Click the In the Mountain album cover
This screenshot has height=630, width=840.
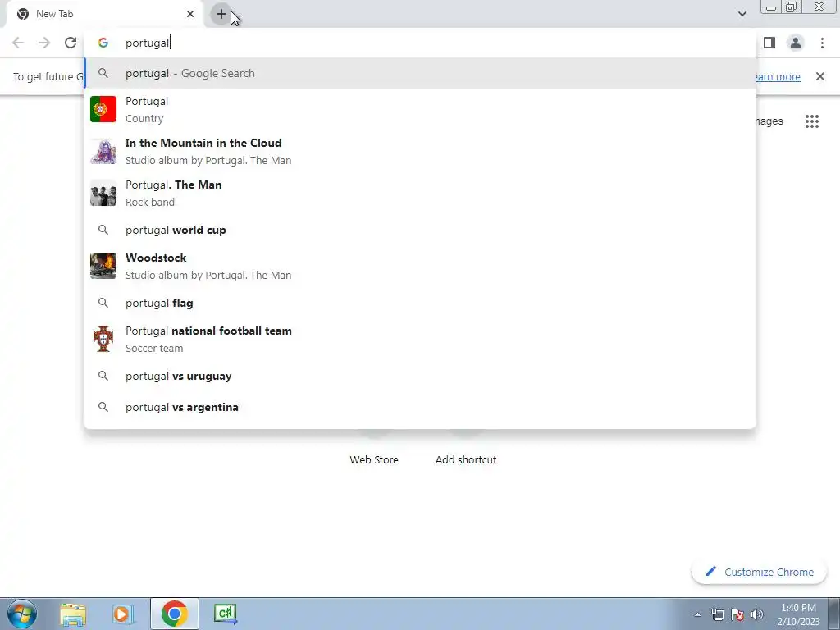[103, 151]
